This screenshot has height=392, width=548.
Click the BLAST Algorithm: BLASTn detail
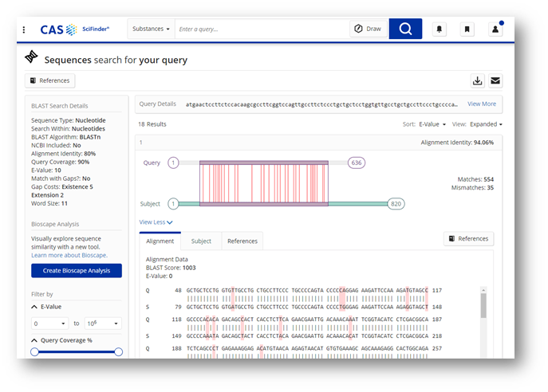(x=65, y=137)
